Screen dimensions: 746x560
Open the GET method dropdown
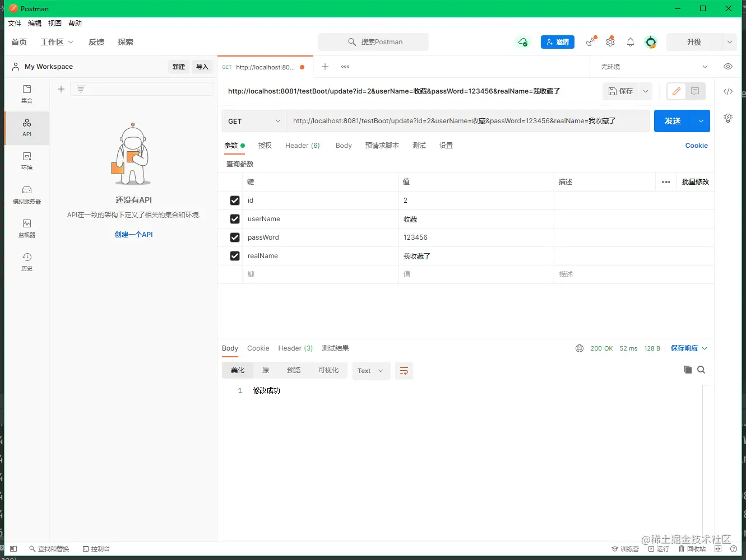(254, 121)
